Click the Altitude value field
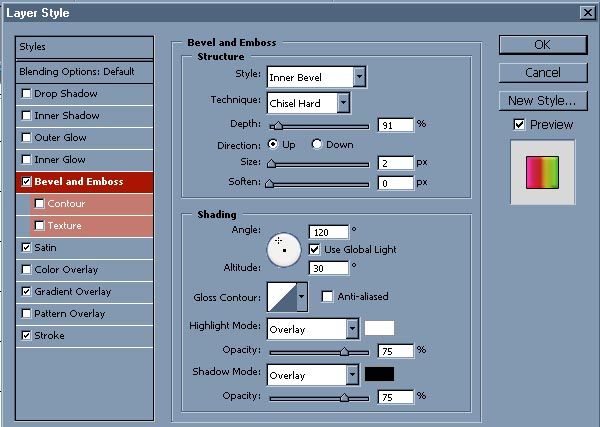The image size is (600, 427). 329,268
